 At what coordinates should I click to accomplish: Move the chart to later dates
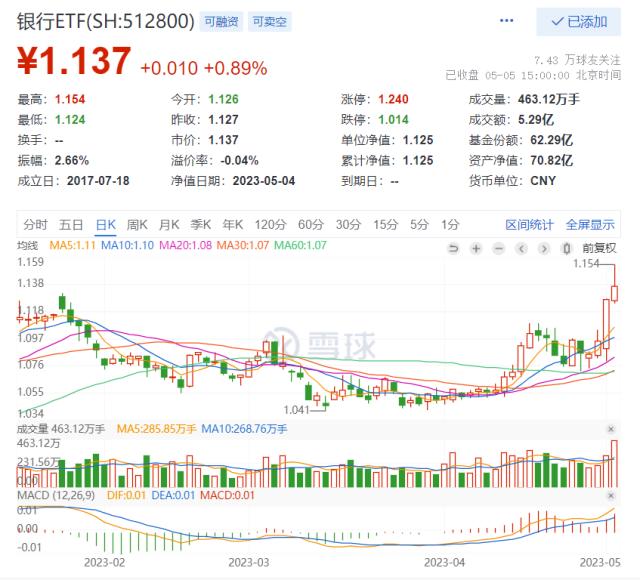click(x=544, y=248)
